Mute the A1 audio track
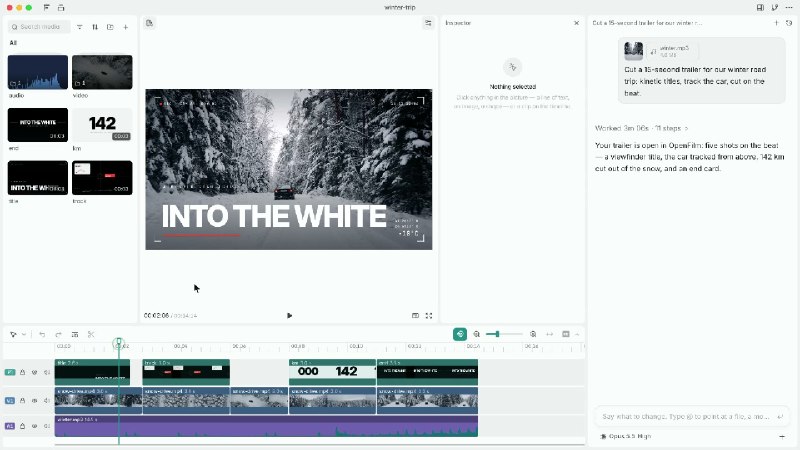This screenshot has width=800, height=450. (47, 426)
